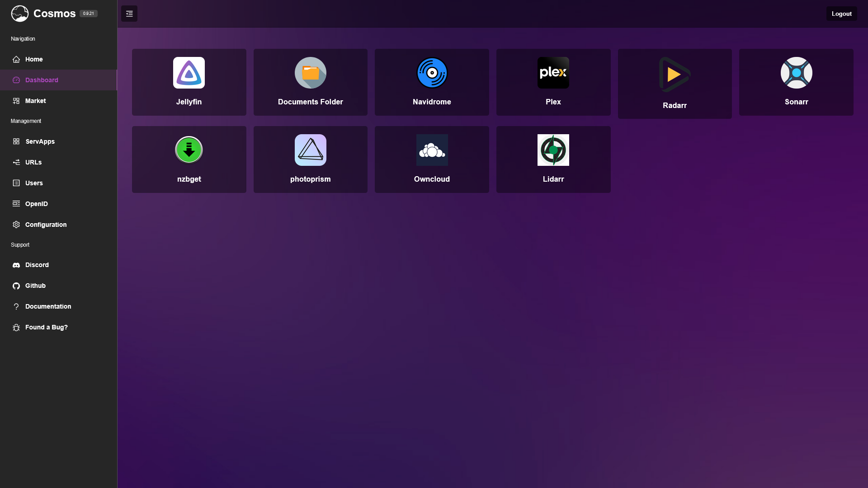Open the Documents Folder icon
The image size is (868, 488).
click(310, 73)
